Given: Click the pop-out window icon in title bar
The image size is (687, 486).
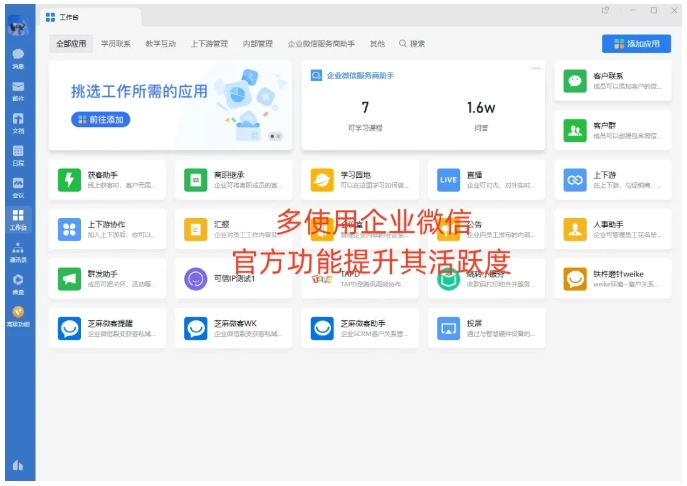Looking at the screenshot, I should (606, 10).
